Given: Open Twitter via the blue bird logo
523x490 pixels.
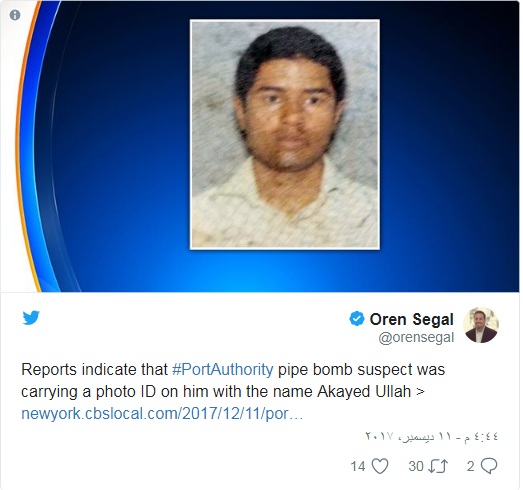Looking at the screenshot, I should (31, 317).
